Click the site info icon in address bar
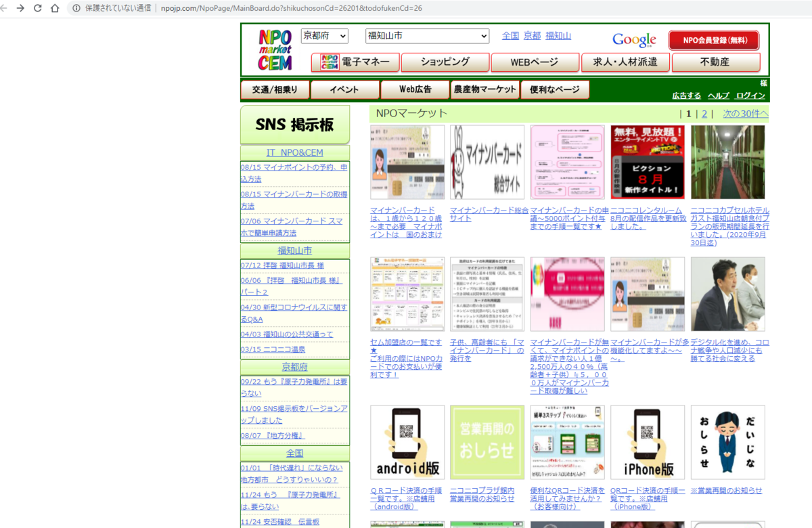812x528 pixels. coord(76,8)
